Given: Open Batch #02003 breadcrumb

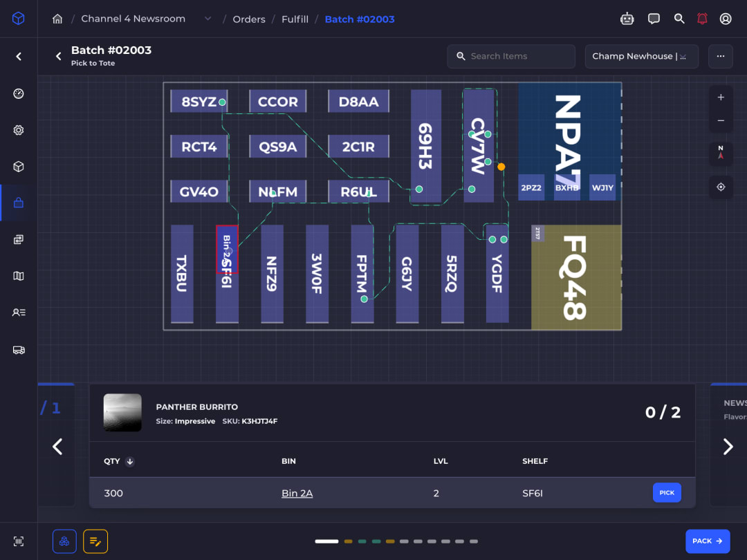Looking at the screenshot, I should pyautogui.click(x=360, y=19).
